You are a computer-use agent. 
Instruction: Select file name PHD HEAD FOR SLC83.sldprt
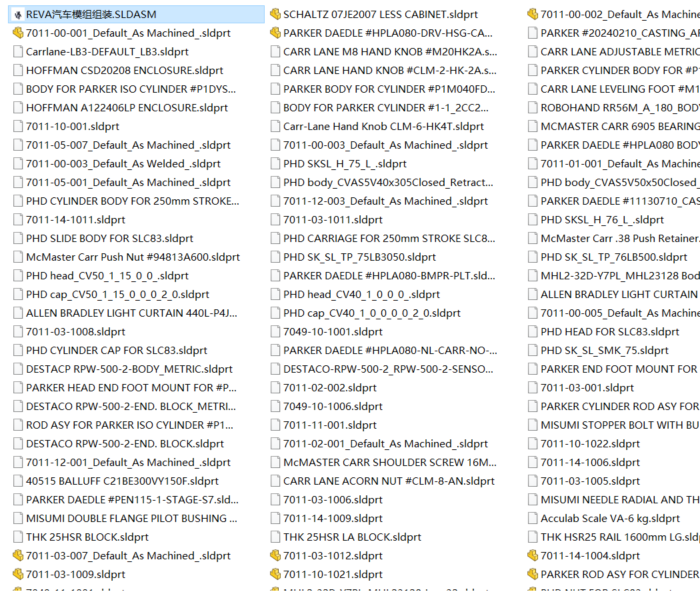[610, 332]
